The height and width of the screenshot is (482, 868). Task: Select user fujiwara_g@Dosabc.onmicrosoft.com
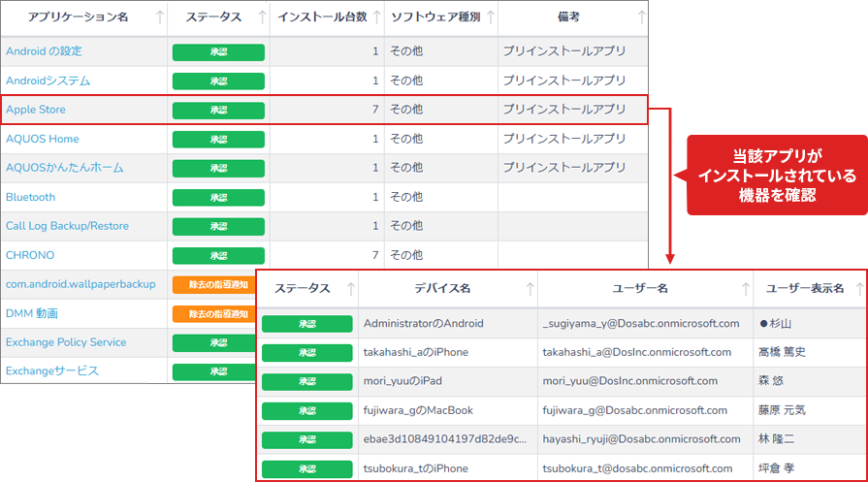(x=634, y=410)
